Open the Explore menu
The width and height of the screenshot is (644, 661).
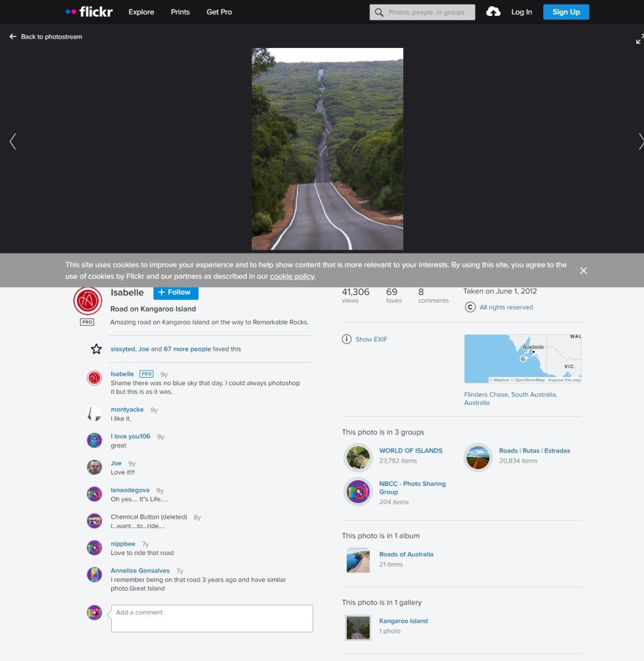141,12
